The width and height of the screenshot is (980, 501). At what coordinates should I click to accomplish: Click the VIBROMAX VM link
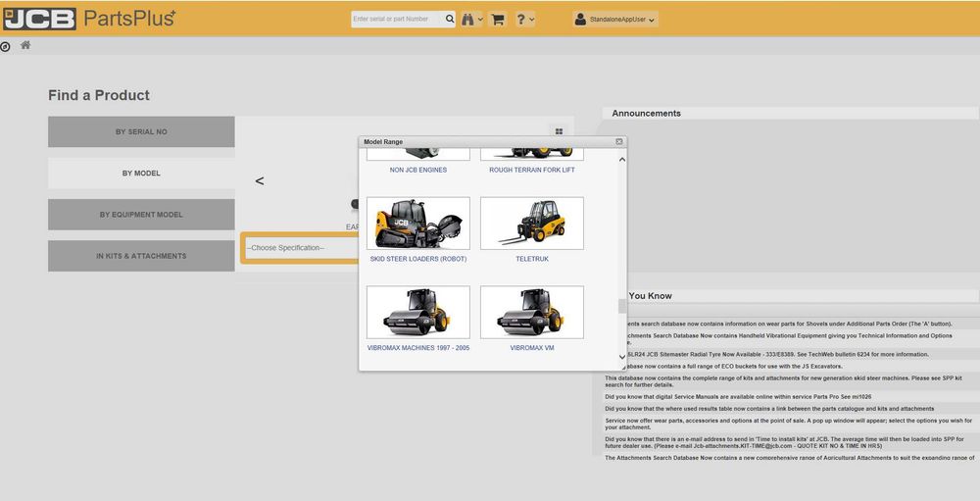(x=532, y=348)
